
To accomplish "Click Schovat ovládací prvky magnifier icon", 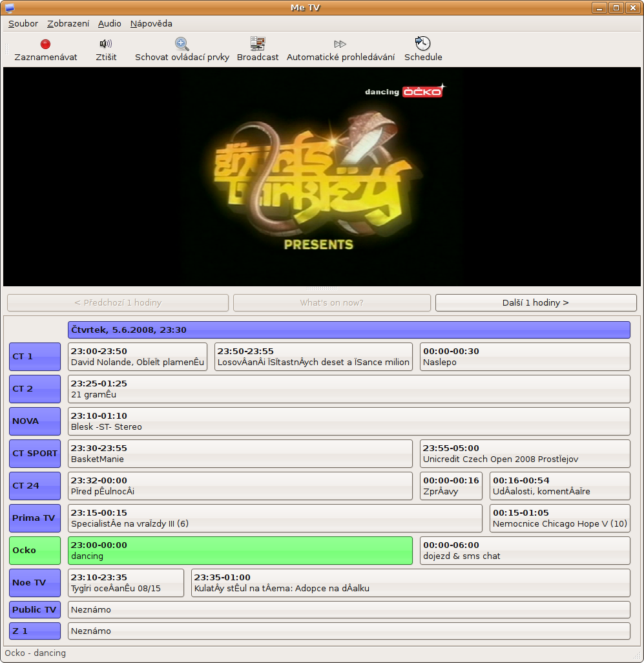I will pos(182,43).
